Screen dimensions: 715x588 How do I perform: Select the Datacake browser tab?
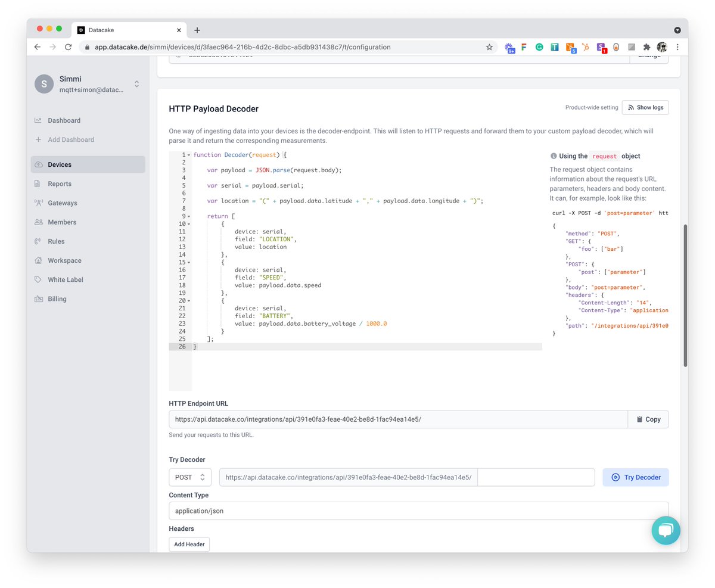coord(129,30)
